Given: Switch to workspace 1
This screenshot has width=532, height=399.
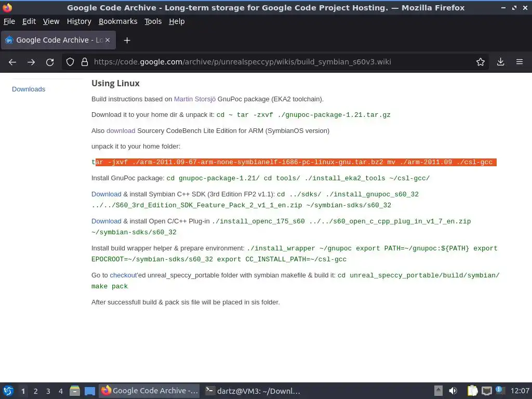Looking at the screenshot, I should click(23, 391).
